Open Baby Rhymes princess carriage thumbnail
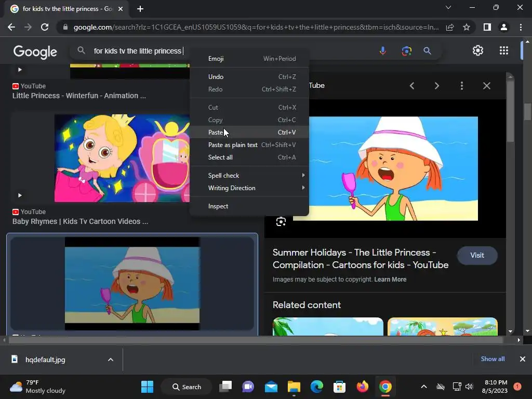This screenshot has width=532, height=399. pos(122,158)
